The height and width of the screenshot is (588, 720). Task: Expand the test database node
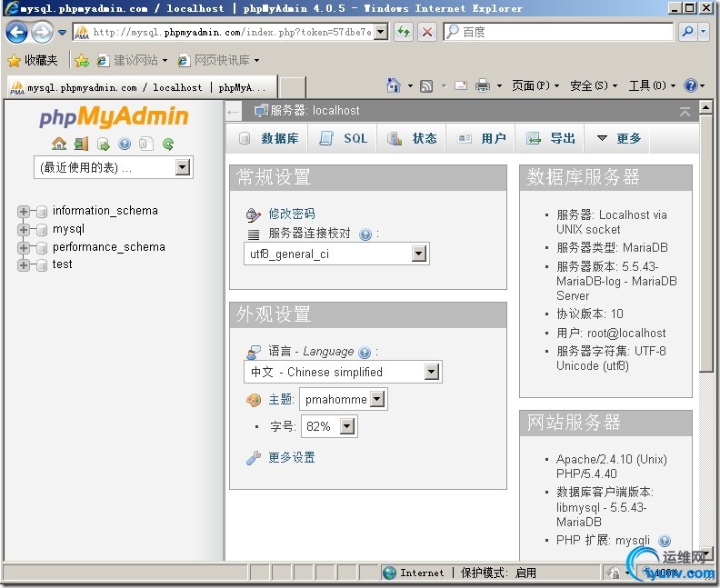click(x=24, y=265)
